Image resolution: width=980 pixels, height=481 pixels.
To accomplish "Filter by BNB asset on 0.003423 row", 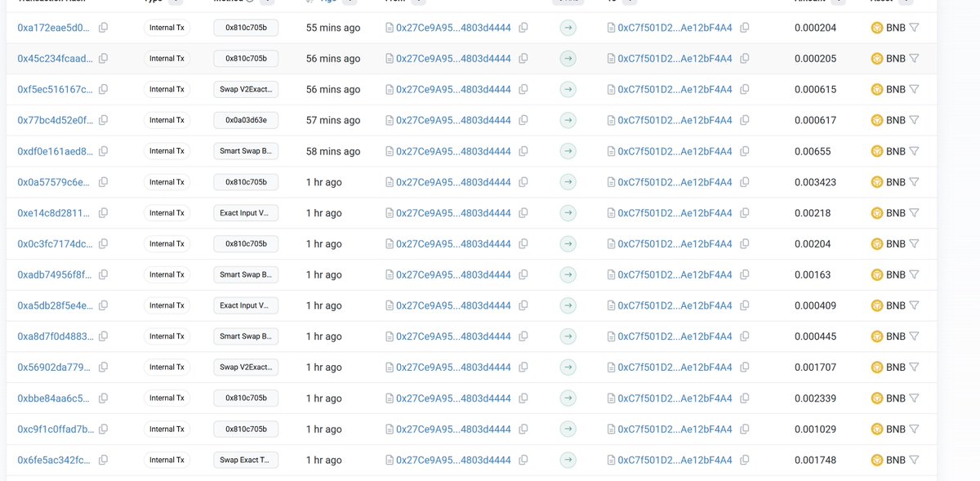I will click(x=914, y=182).
